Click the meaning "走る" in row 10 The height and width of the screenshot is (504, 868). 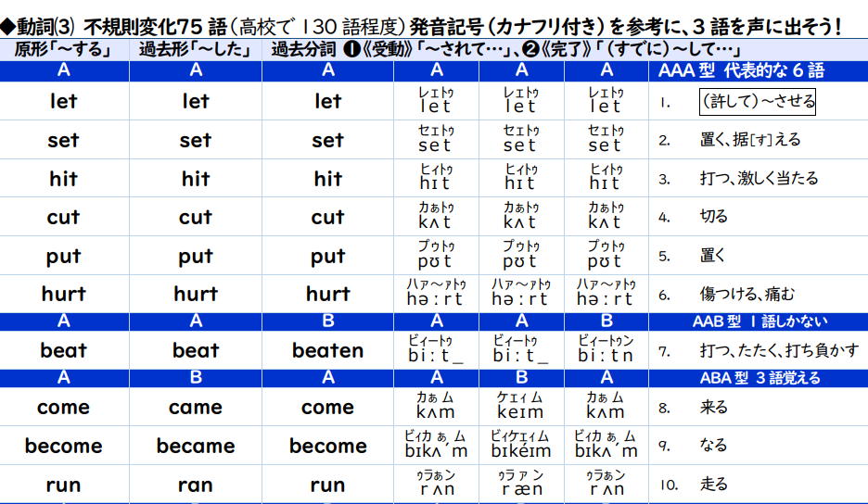714,484
